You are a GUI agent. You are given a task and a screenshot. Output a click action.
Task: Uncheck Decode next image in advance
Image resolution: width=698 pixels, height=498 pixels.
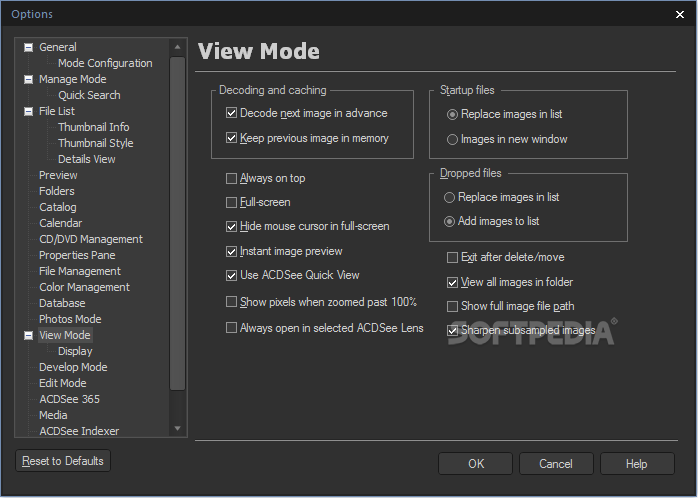[x=231, y=113]
